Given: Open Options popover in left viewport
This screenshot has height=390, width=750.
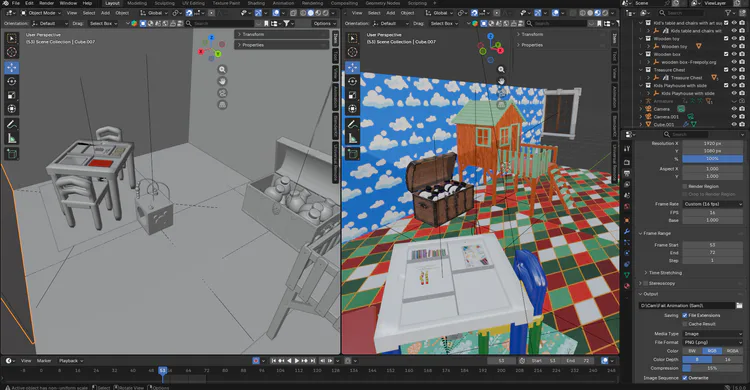Looking at the screenshot, I should coord(324,23).
